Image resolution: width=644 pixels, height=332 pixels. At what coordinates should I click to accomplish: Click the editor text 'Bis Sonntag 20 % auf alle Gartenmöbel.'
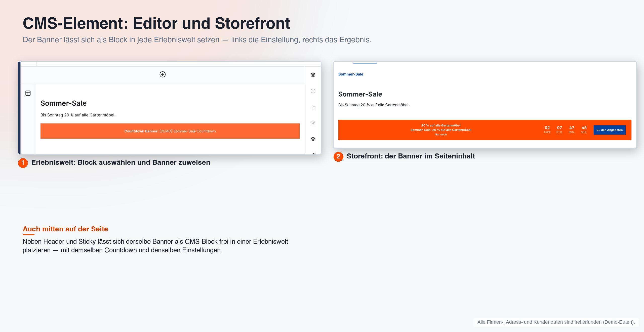78,115
